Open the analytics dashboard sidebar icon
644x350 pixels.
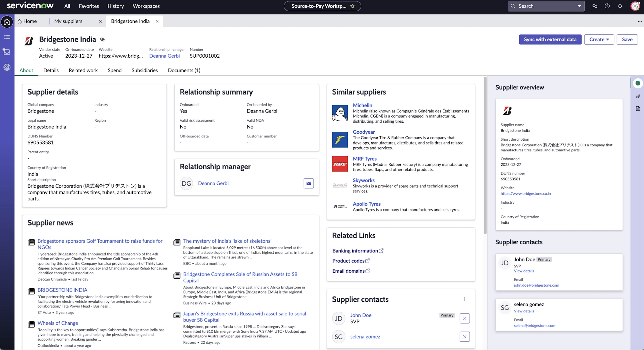point(7,67)
